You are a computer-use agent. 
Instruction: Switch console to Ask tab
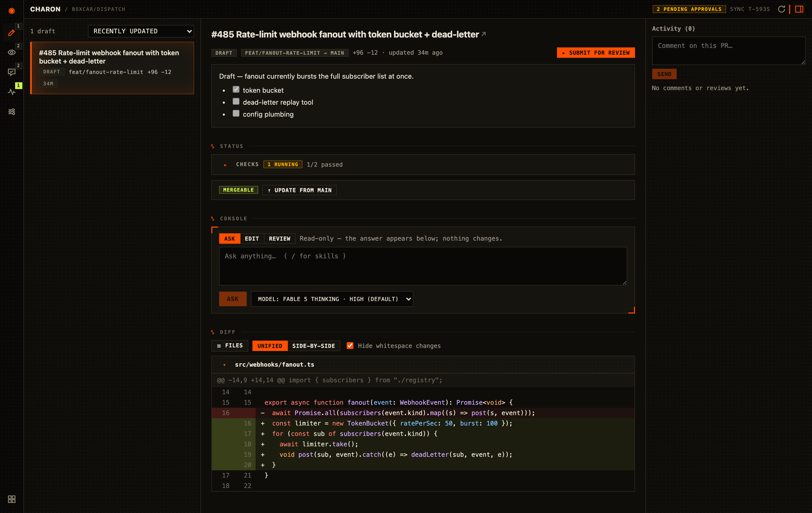[229, 239]
